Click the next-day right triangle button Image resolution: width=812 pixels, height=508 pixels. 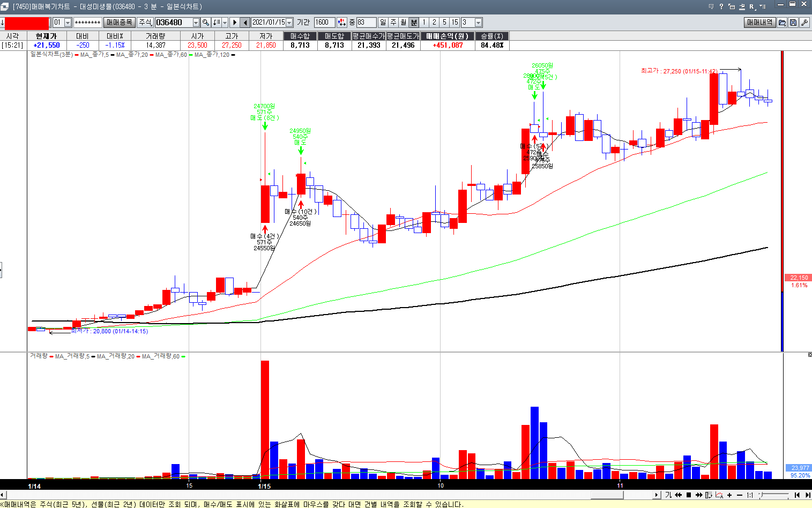[234, 23]
